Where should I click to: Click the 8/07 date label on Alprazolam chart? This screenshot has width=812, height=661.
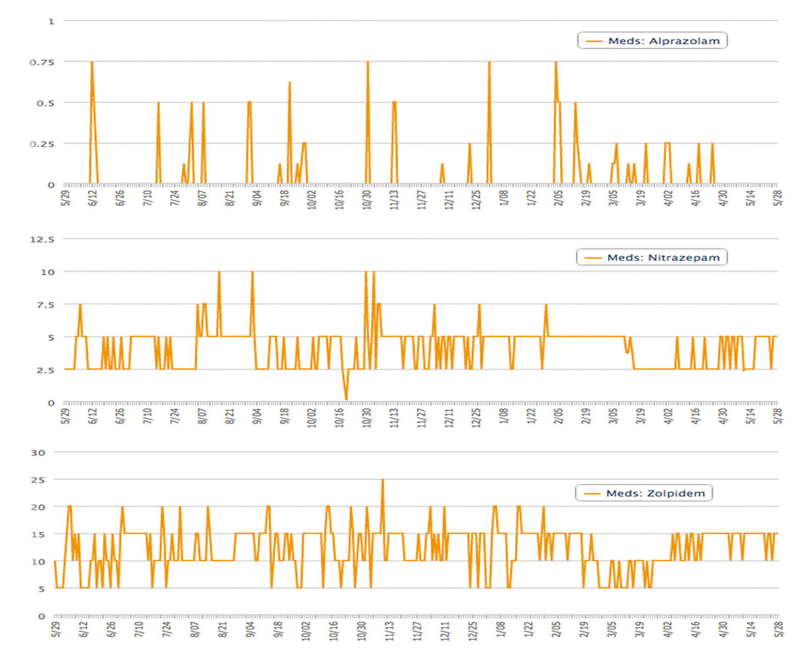203,198
